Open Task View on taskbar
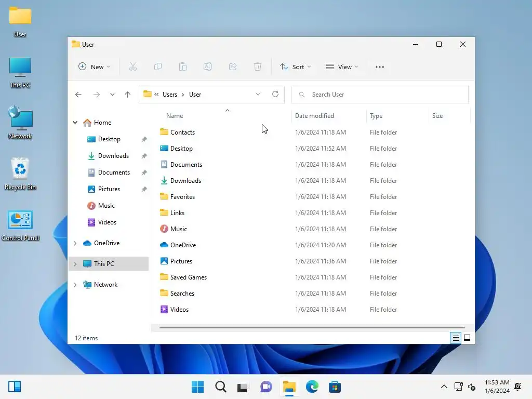This screenshot has width=532, height=399. 242,387
